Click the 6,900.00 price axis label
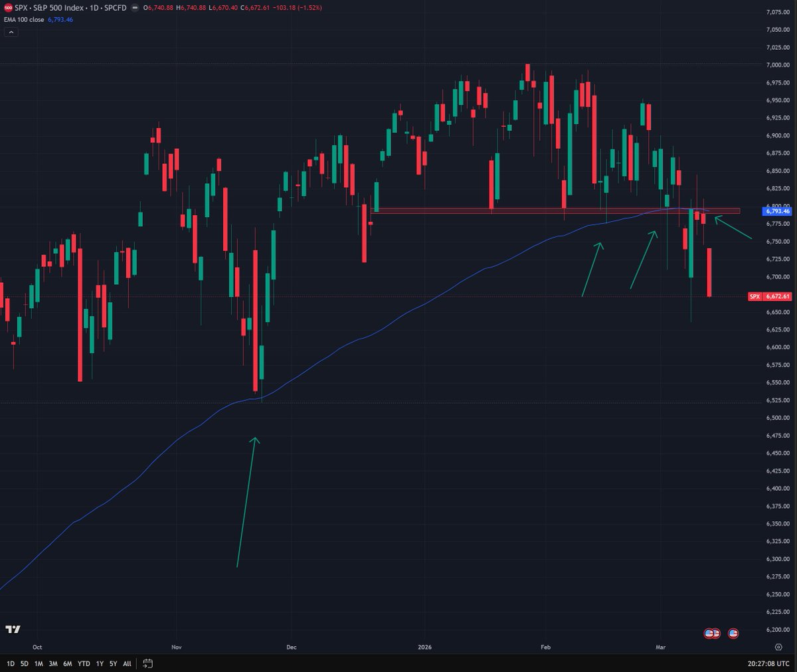The width and height of the screenshot is (797, 672). [777, 135]
